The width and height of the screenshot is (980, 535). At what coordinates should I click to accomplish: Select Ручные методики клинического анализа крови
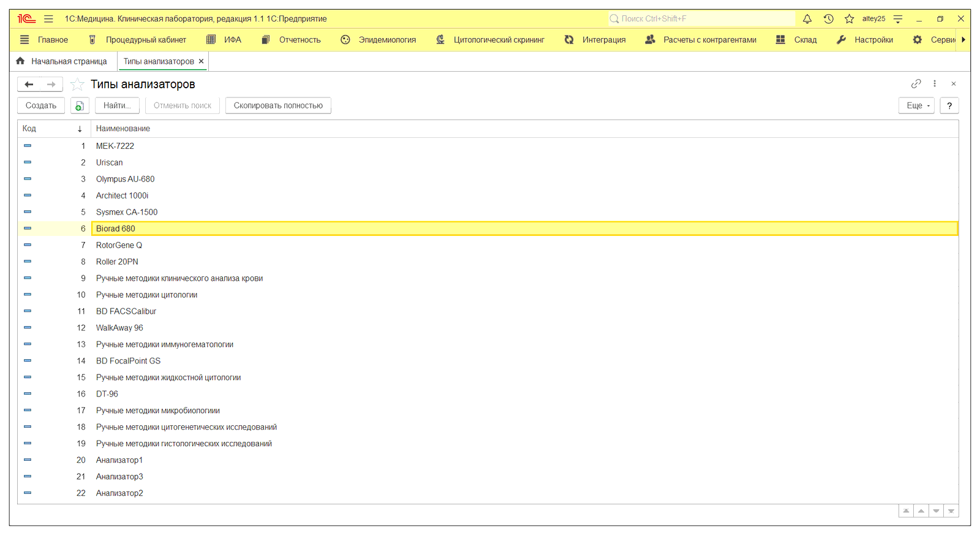point(488,278)
